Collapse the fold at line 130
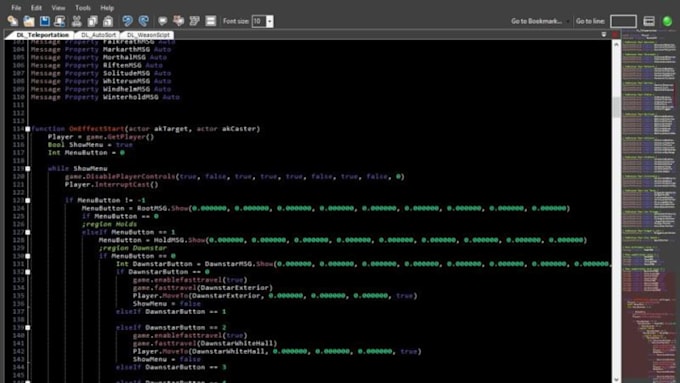Screen dimensions: 680x383 [x=28, y=256]
